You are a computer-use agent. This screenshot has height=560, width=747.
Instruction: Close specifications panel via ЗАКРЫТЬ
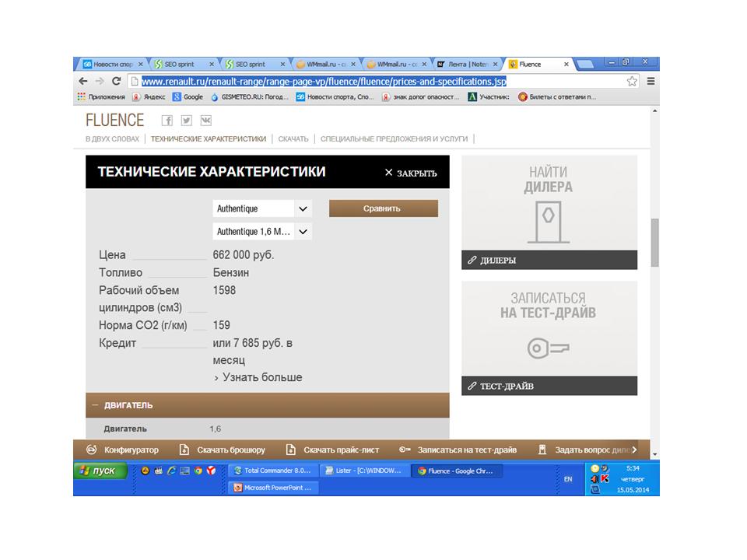[x=411, y=173]
